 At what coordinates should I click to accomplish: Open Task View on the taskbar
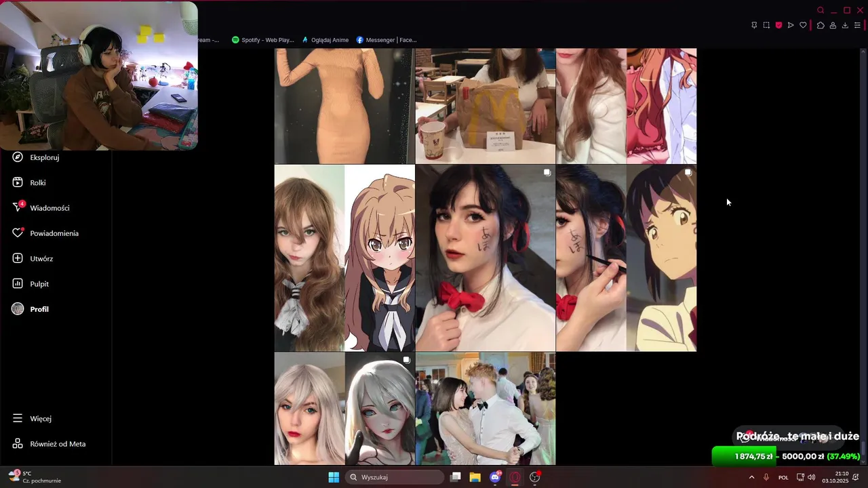pos(456,477)
